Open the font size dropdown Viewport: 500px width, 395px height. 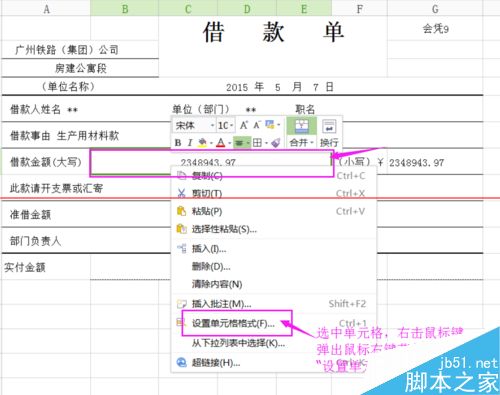[226, 126]
